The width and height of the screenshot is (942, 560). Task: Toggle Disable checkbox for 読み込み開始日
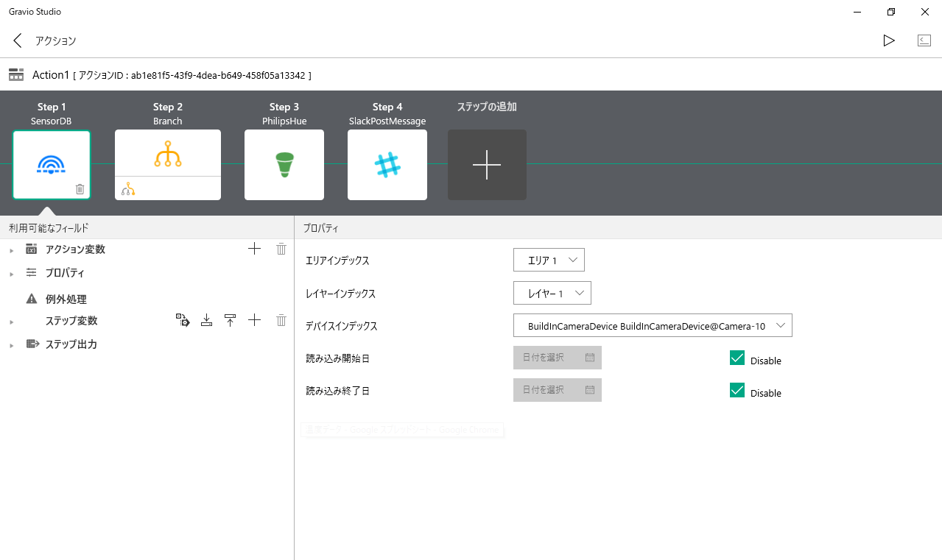coord(737,358)
